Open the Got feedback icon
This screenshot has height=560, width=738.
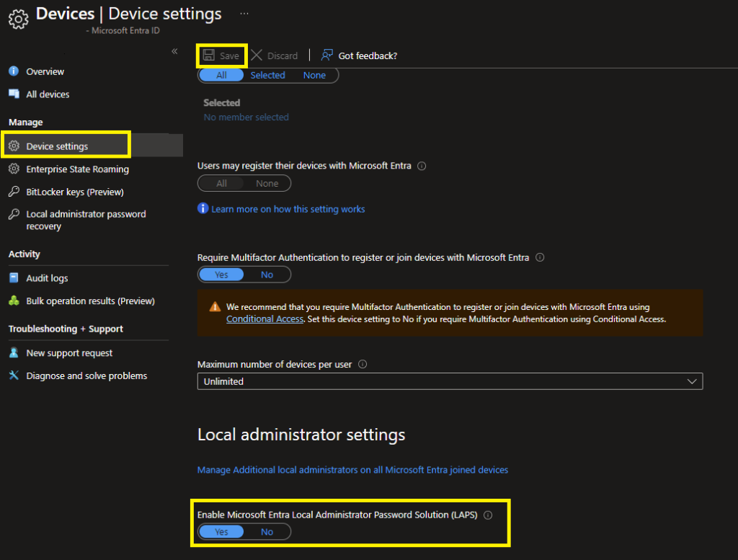[327, 55]
